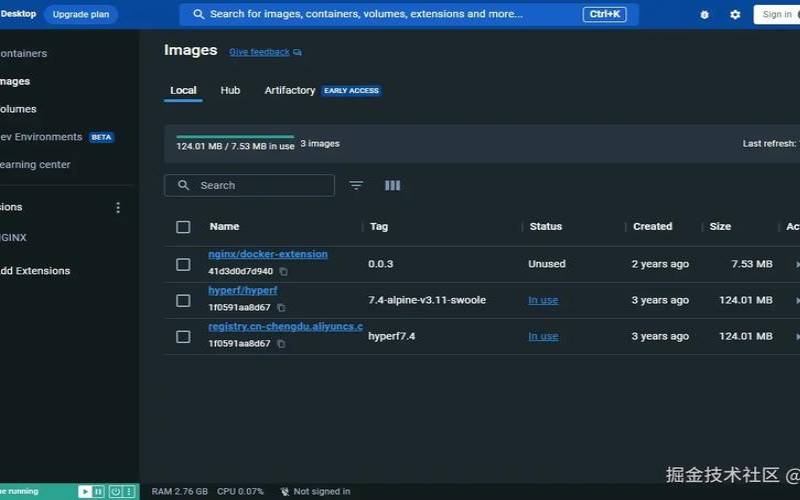Viewport: 800px width, 500px height.
Task: Copy ID of registry.cn-chengdu image
Action: [281, 343]
